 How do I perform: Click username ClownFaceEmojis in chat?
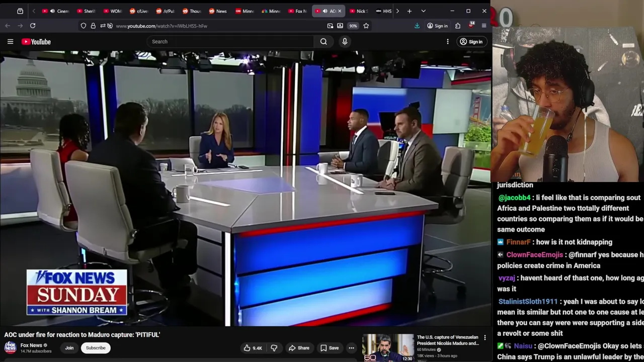coord(534,255)
